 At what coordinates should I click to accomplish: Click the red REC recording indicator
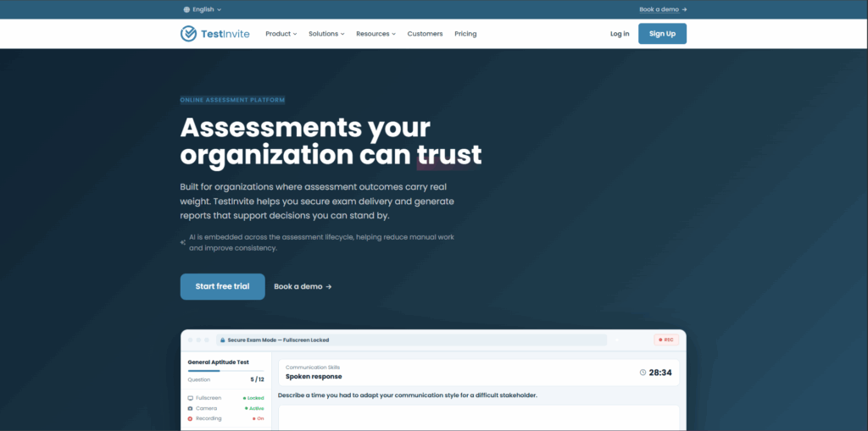[x=666, y=340]
